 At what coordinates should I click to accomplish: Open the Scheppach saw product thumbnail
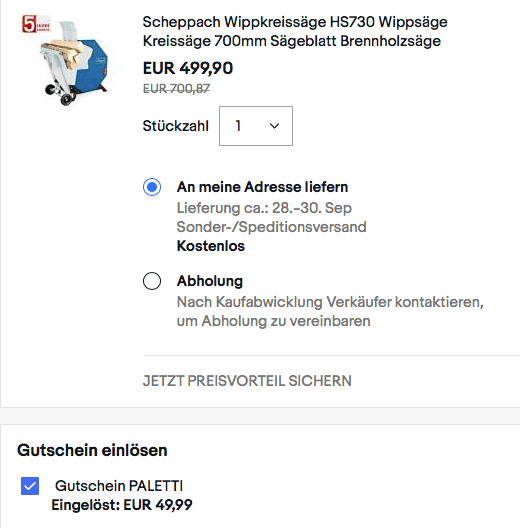point(67,60)
